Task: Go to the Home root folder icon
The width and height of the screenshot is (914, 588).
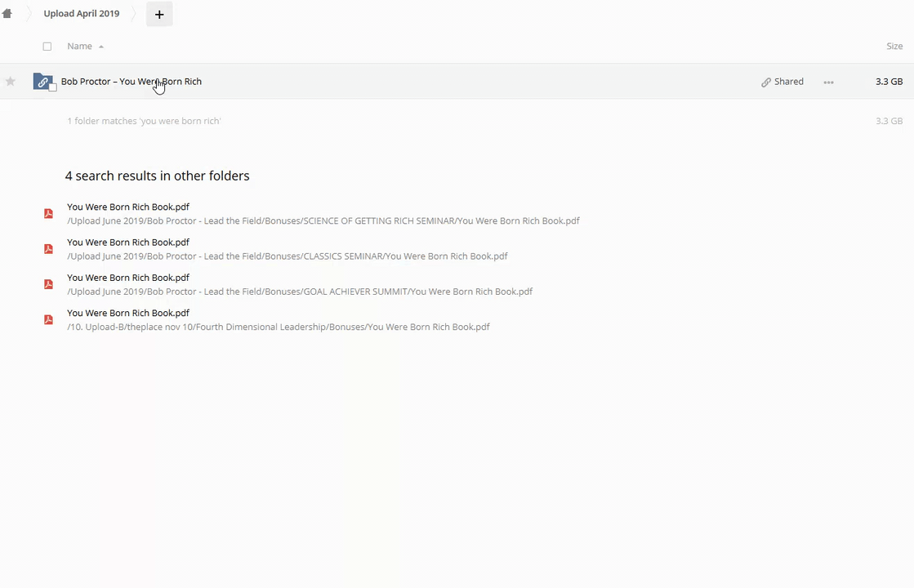Action: [7, 14]
